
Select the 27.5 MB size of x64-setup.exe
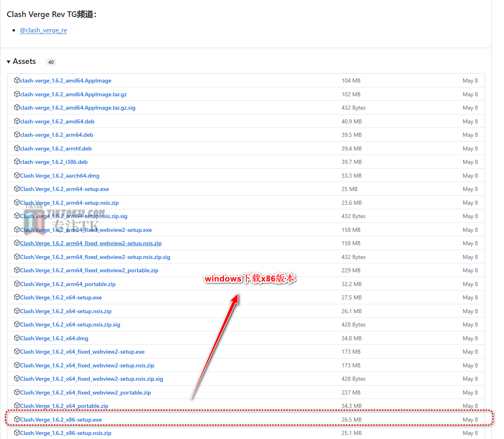(352, 298)
